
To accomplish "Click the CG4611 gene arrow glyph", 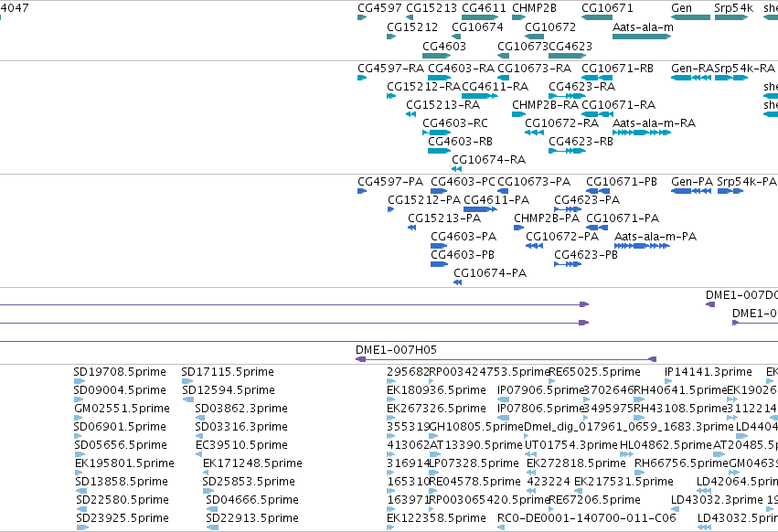I will (x=480, y=17).
